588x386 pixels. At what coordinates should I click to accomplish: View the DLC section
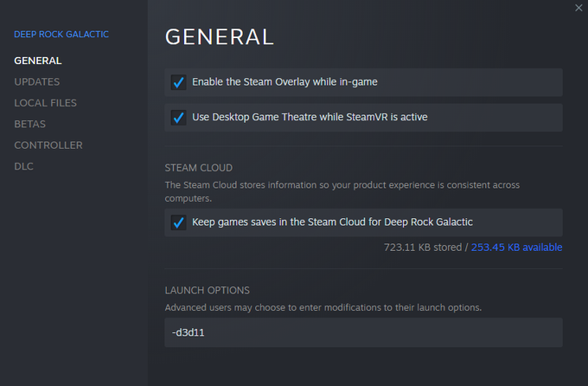coord(23,166)
